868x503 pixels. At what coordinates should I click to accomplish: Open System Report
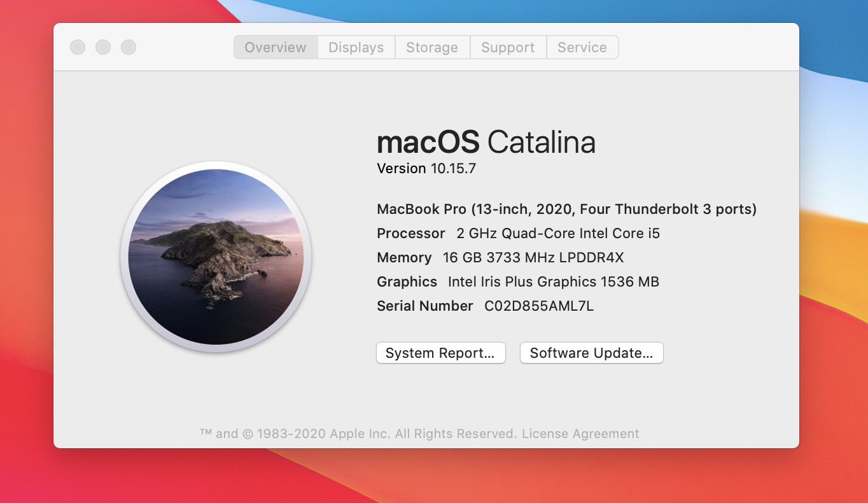point(440,353)
